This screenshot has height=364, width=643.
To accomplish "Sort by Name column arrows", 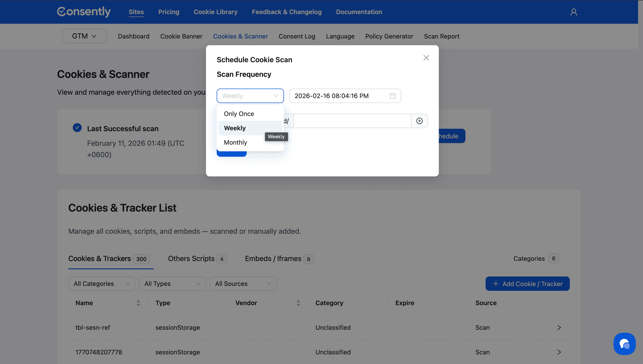I will click(x=138, y=303).
